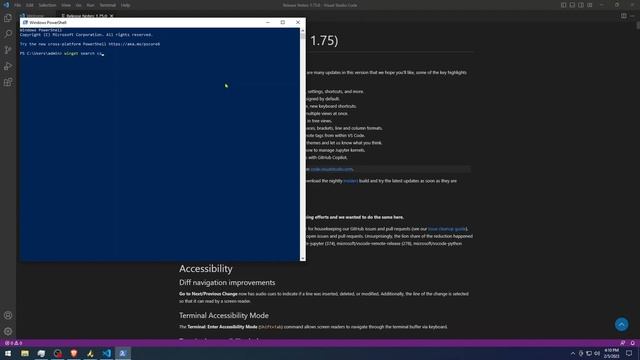Click the scroll-to-top blue circle button

(622, 324)
